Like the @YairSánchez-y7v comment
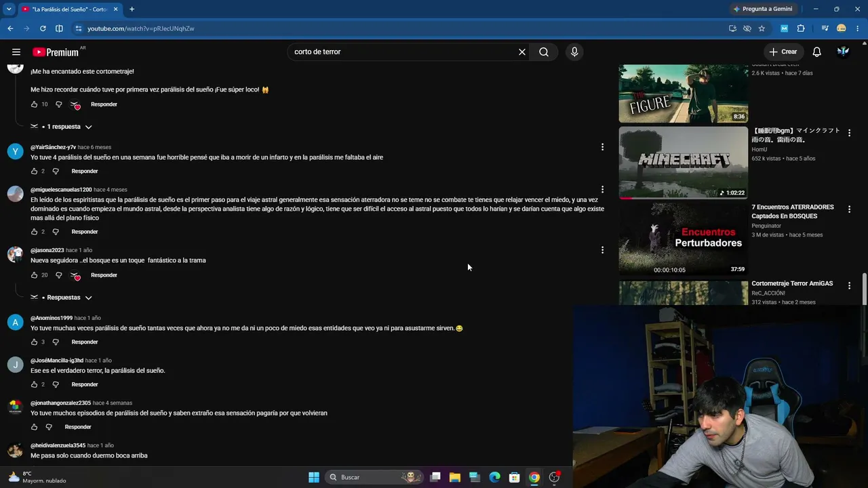 pos(34,171)
